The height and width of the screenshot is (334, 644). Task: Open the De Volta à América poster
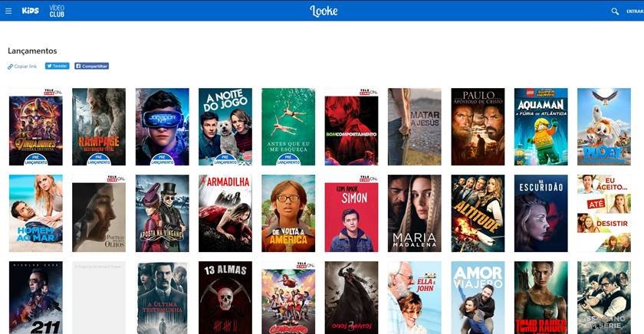point(288,214)
